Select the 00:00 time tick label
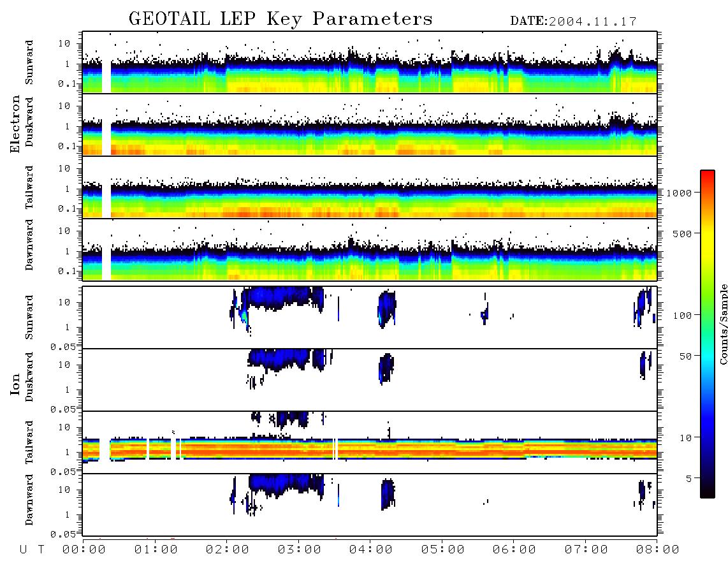 click(x=84, y=550)
